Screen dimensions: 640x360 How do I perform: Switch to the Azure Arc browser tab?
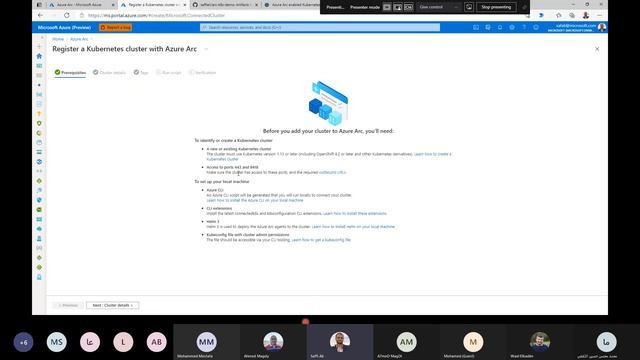[x=81, y=5]
